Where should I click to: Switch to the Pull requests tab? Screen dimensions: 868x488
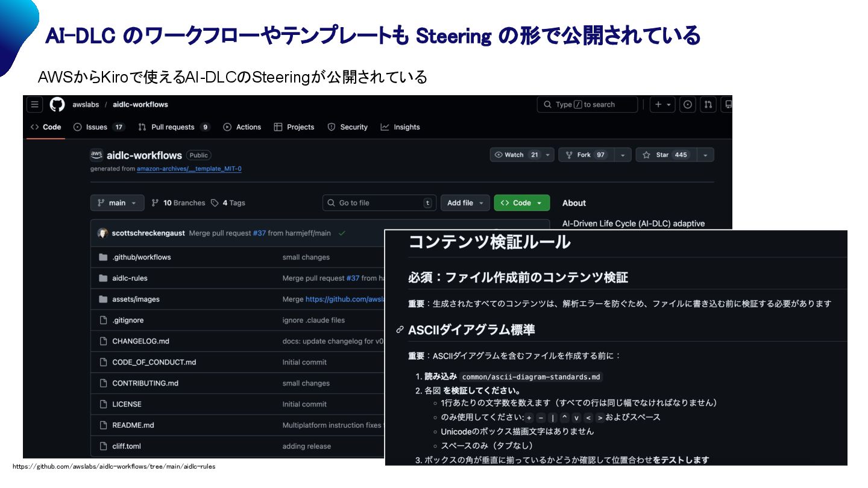(x=174, y=127)
